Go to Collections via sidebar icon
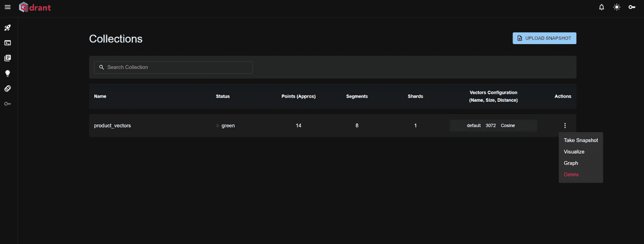The height and width of the screenshot is (244, 644). coord(8,58)
